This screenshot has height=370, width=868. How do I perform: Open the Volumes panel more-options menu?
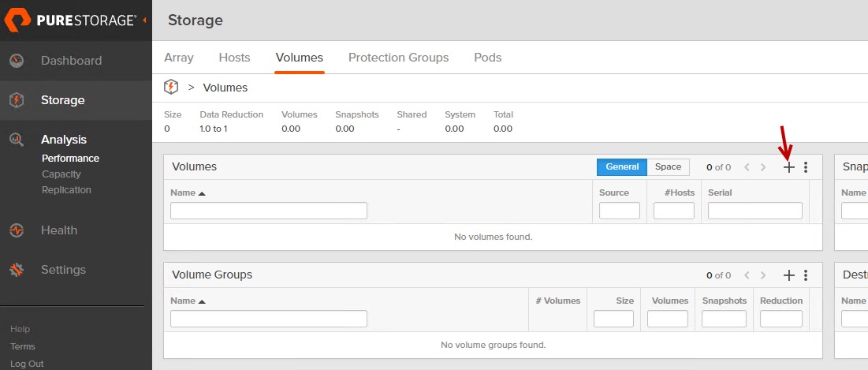(806, 167)
